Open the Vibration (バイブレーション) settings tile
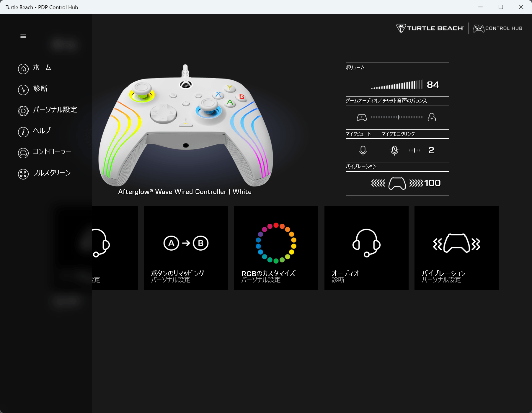 tap(456, 248)
